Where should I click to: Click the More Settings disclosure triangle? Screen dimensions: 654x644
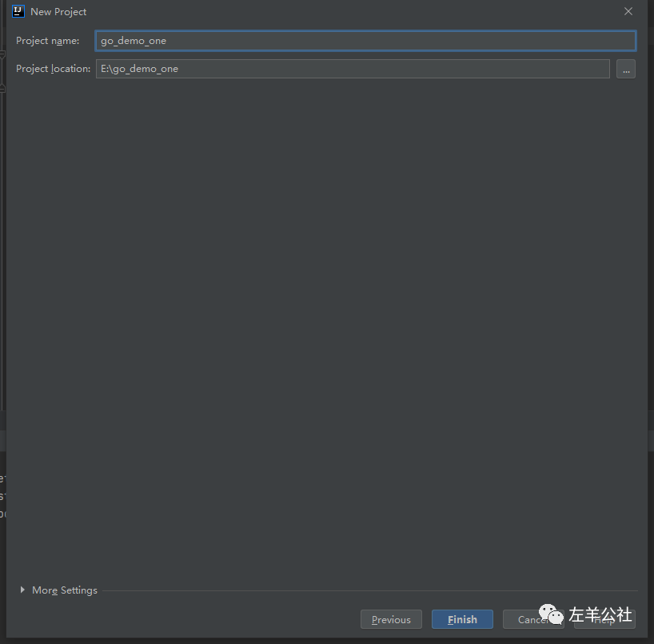[22, 590]
